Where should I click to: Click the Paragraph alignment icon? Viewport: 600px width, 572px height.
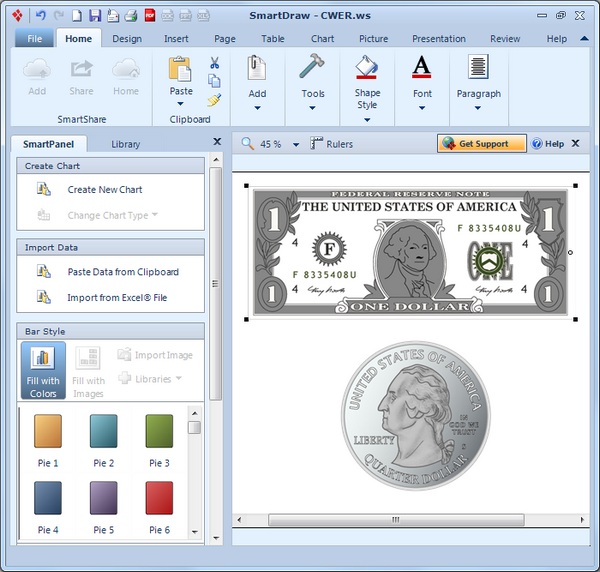(477, 68)
